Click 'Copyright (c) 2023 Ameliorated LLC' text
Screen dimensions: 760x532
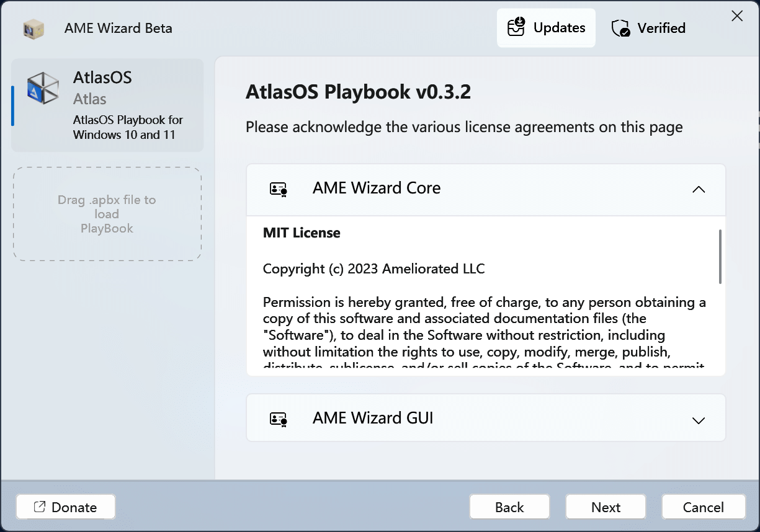tap(374, 269)
